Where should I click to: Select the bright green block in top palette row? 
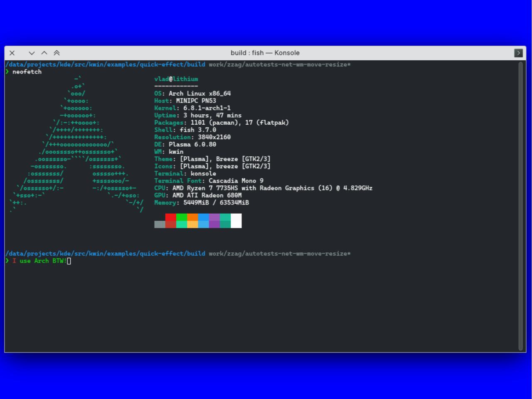[x=182, y=217]
